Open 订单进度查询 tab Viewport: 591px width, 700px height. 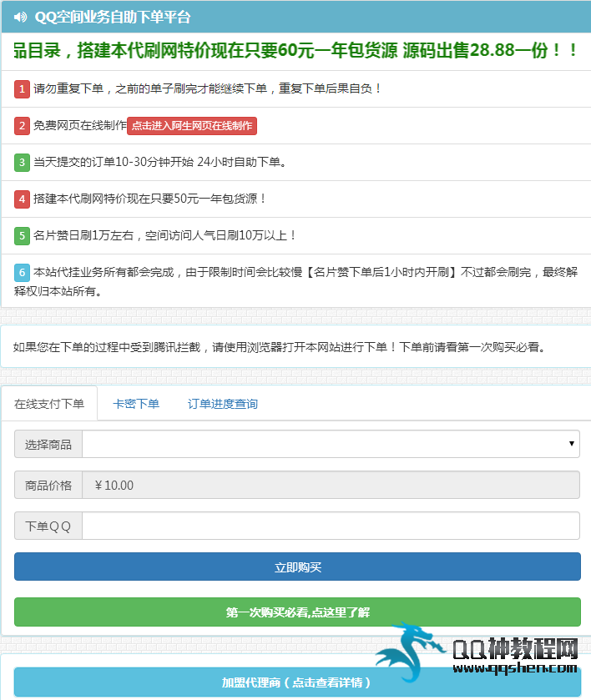point(223,404)
